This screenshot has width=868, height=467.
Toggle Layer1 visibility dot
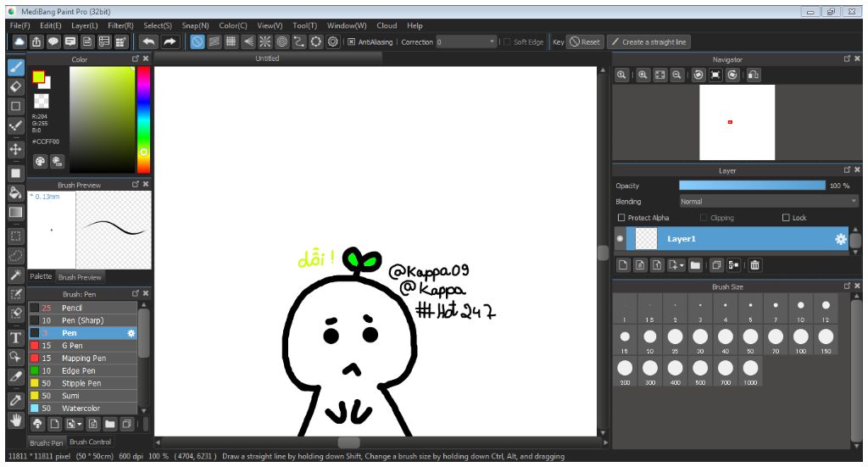(x=620, y=239)
